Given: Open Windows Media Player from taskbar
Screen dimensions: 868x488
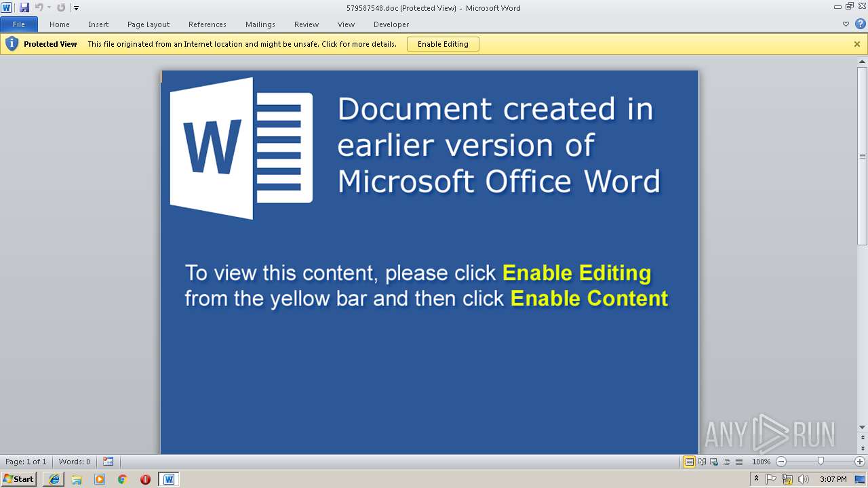Looking at the screenshot, I should click(100, 479).
